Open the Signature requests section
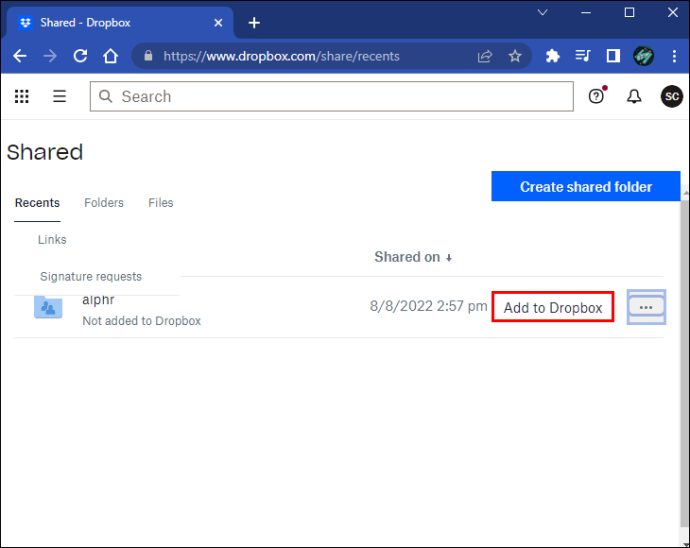 tap(91, 277)
